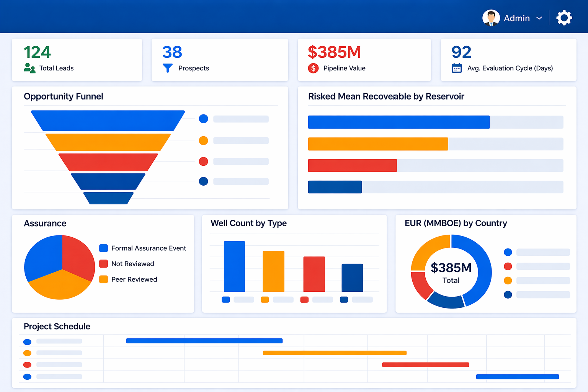This screenshot has height=392, width=588.
Task: Open settings via the gear icon
Action: click(x=564, y=18)
